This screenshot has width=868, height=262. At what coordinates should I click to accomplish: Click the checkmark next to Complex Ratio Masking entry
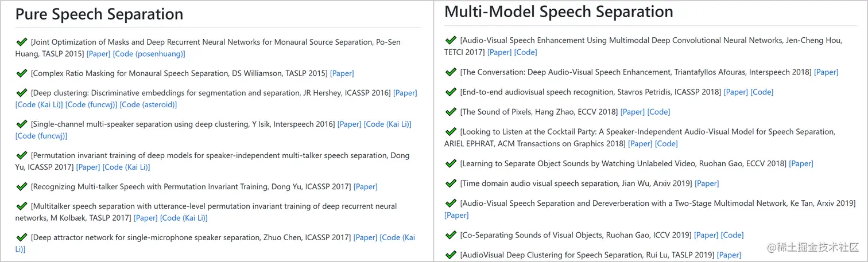pos(22,73)
